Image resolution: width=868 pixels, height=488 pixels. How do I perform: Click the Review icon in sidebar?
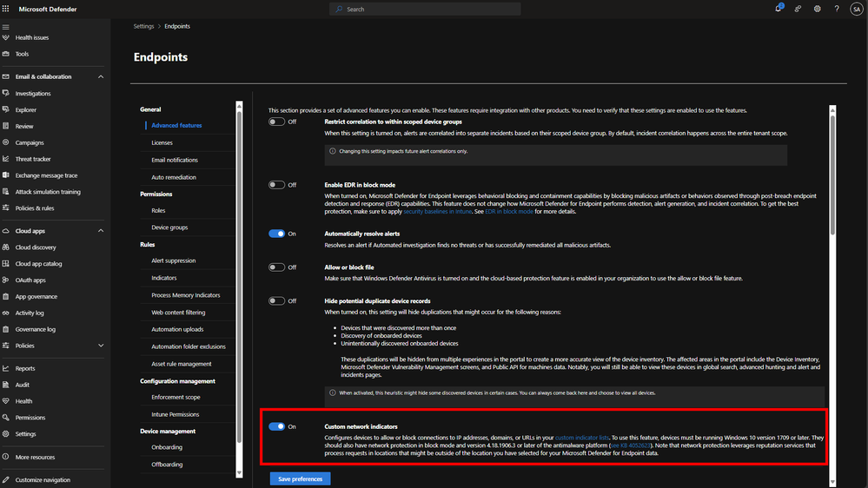point(5,126)
